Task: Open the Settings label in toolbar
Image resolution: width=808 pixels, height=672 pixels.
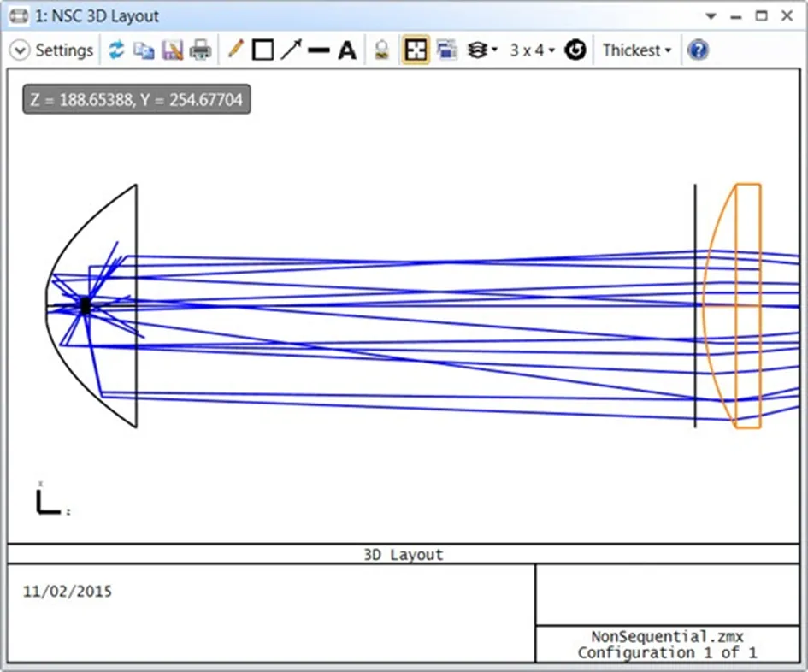Action: [64, 50]
